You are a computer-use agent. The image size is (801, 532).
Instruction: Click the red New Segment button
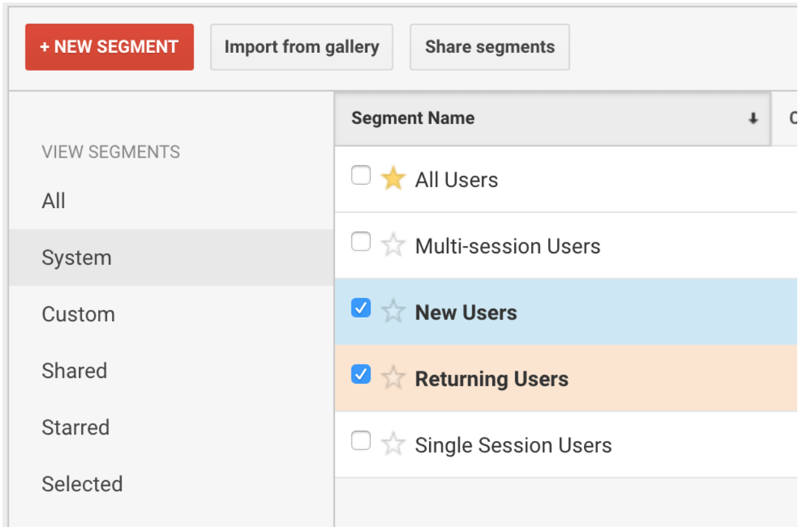point(110,47)
